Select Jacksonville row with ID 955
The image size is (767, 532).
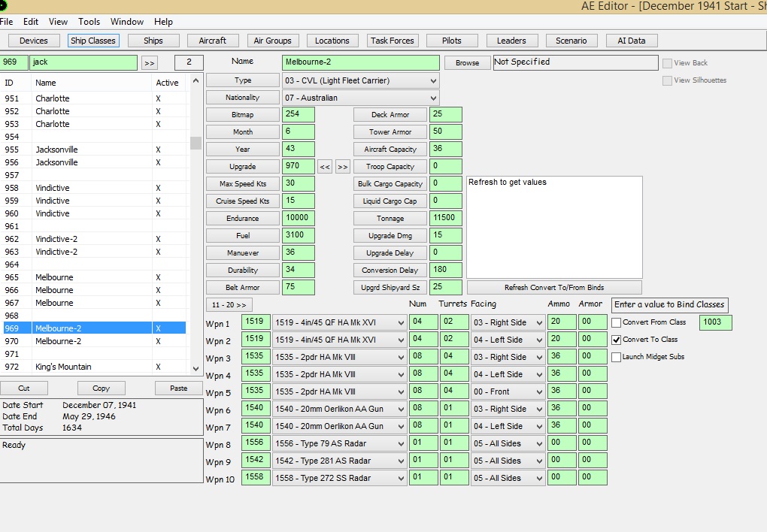coord(93,150)
